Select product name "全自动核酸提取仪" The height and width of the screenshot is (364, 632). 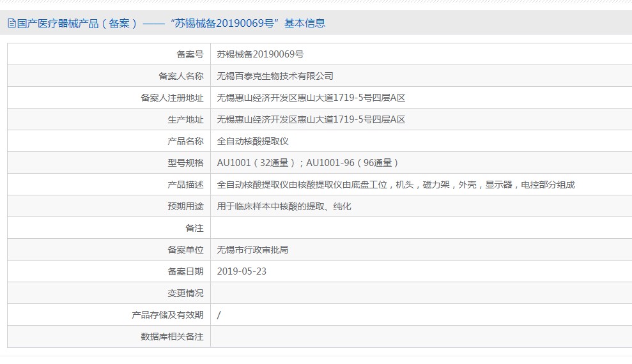(252, 141)
